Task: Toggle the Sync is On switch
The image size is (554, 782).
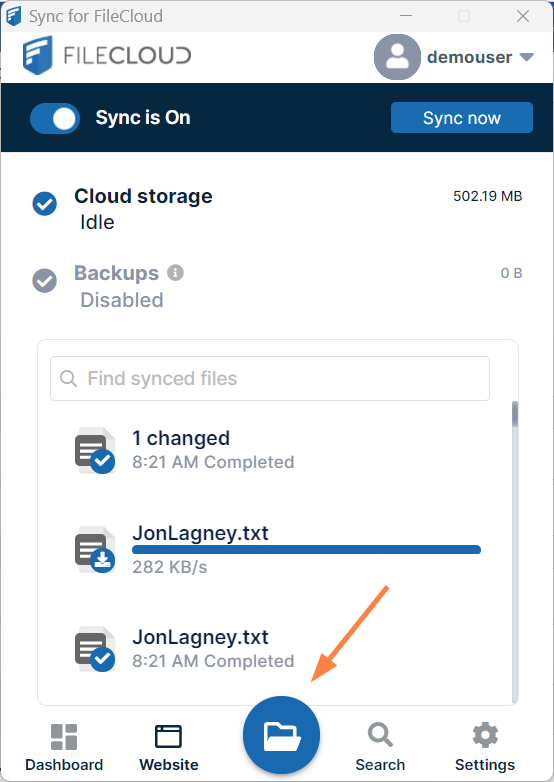Action: (55, 118)
